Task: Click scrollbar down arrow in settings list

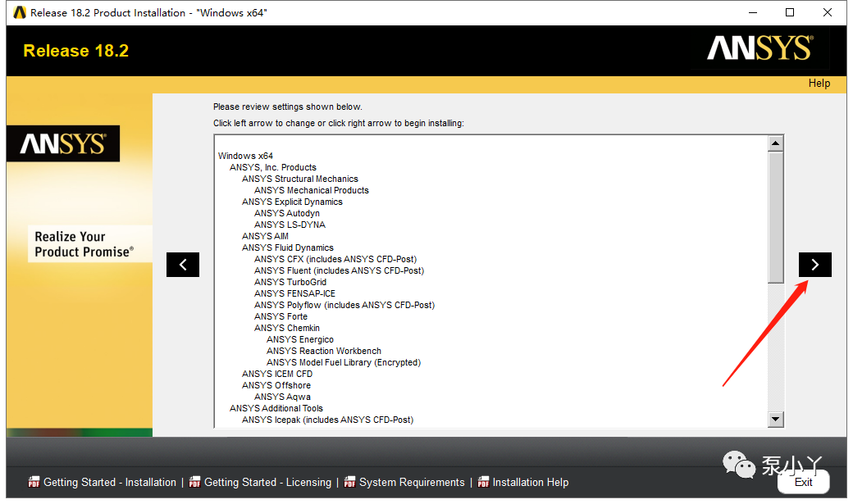Action: coord(775,420)
